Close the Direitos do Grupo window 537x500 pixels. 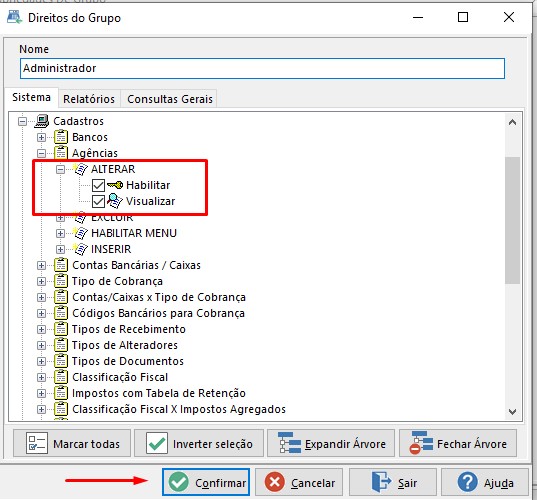[509, 17]
